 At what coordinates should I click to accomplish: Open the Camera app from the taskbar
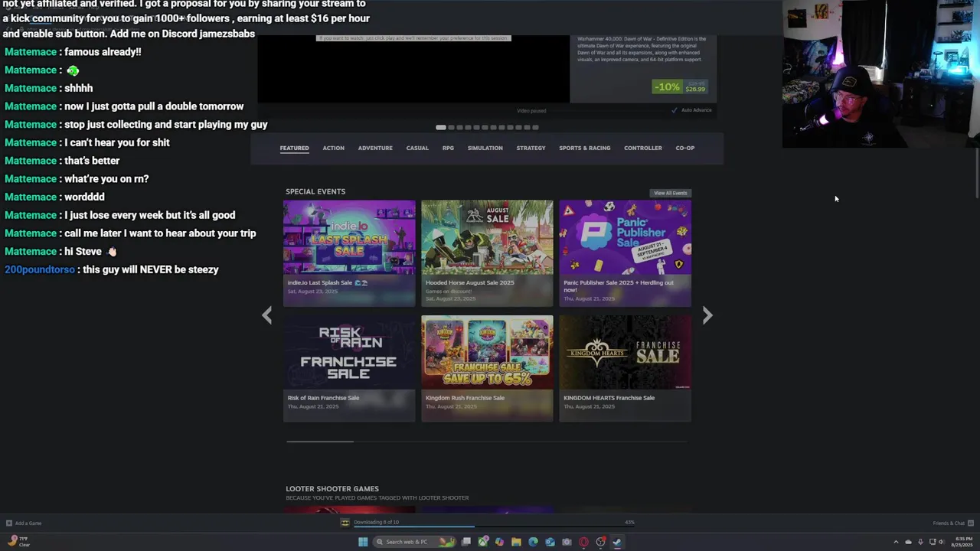coord(567,542)
